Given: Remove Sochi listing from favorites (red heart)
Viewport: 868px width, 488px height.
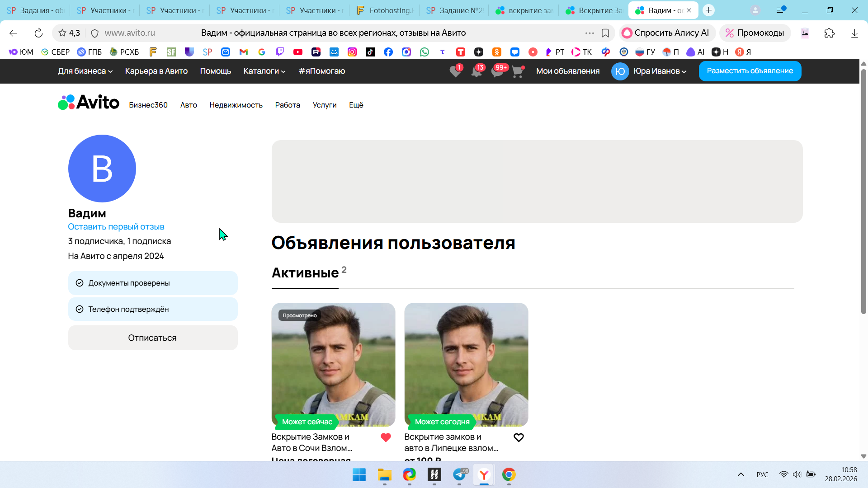Looking at the screenshot, I should pyautogui.click(x=386, y=437).
